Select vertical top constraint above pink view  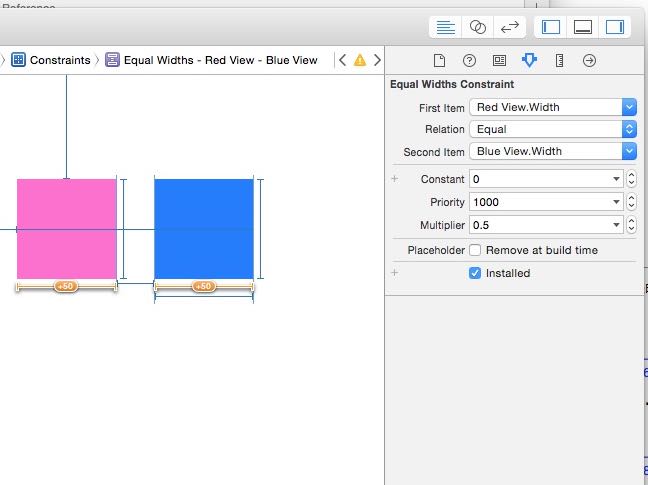pos(67,127)
